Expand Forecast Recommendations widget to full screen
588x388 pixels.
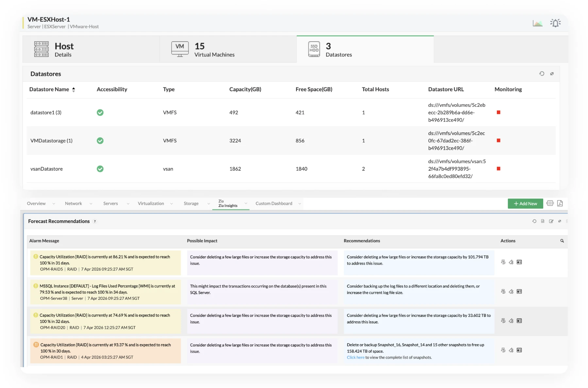560,221
